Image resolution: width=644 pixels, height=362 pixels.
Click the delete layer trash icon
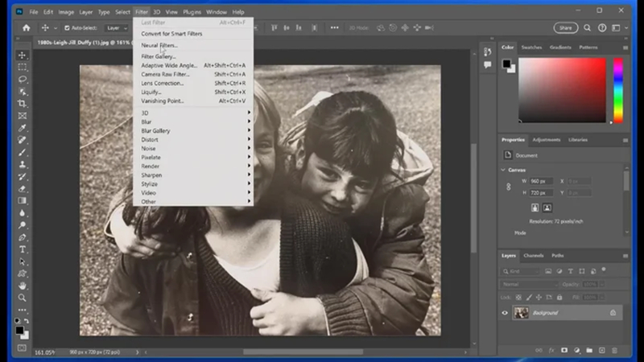click(x=614, y=350)
